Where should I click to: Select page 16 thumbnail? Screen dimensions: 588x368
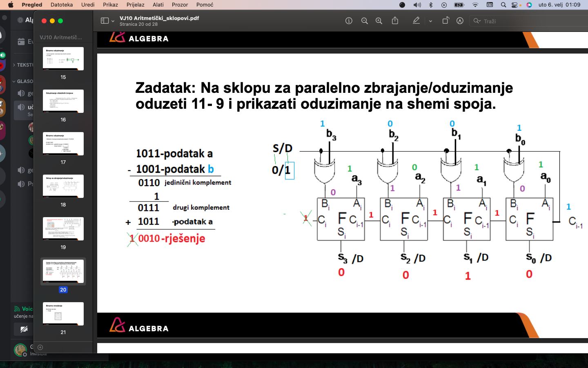(x=63, y=101)
